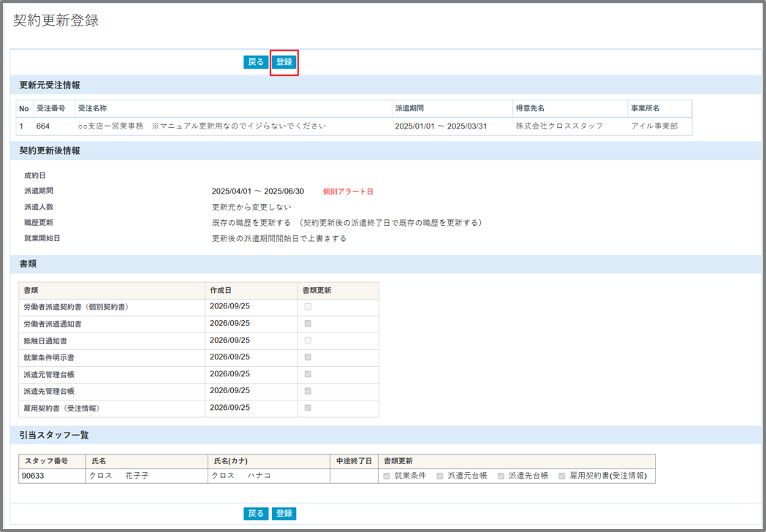Click 2026/09/25 date for 抵触日通知書

pos(230,341)
